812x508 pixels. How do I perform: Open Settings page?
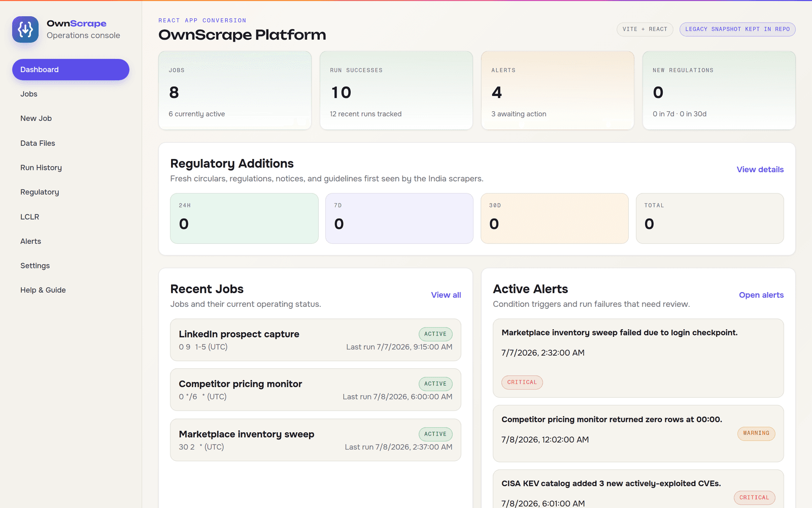pyautogui.click(x=71, y=266)
